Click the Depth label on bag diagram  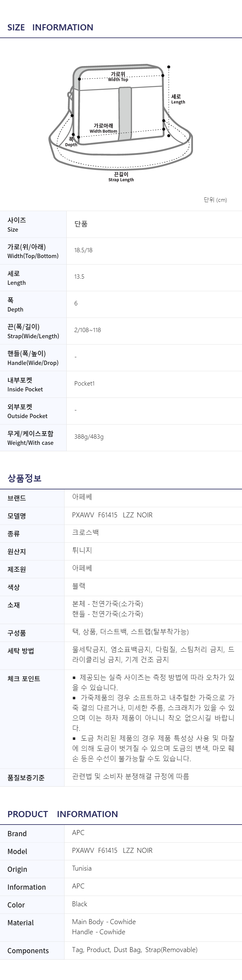click(x=71, y=142)
